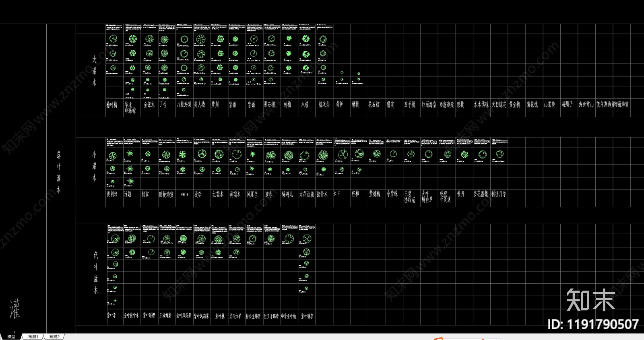The height and width of the screenshot is (340, 644).
Task: Open the 布局2 layout tab
Action: (x=54, y=337)
